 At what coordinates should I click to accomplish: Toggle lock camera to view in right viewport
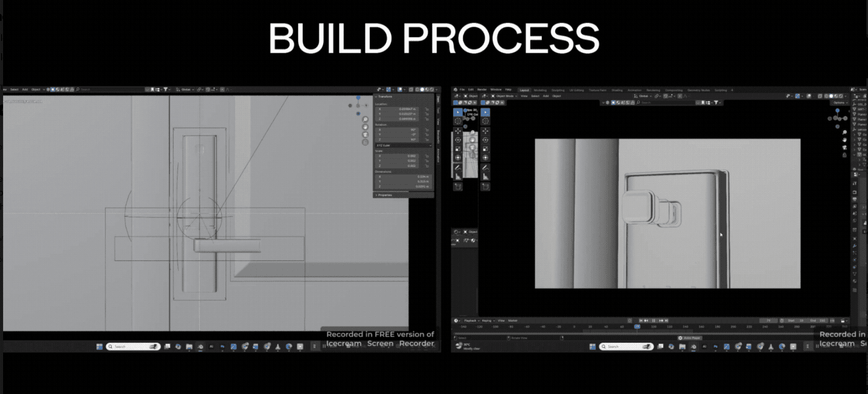tap(844, 155)
